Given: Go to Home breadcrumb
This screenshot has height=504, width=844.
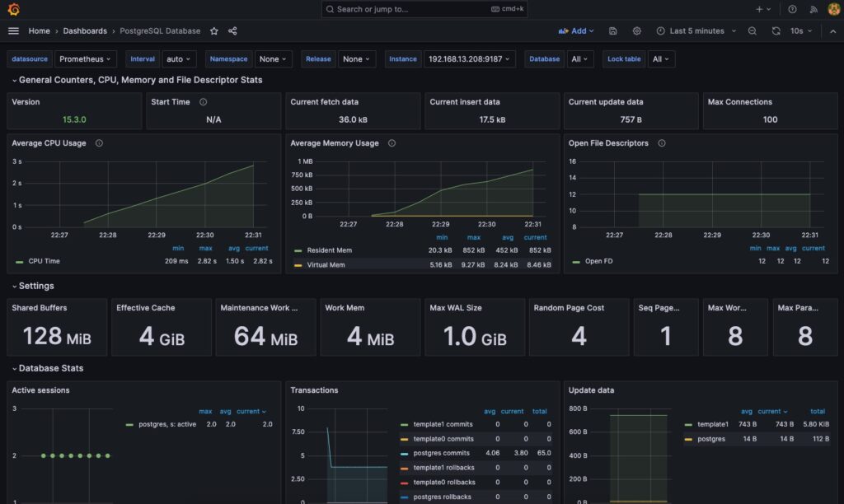Looking at the screenshot, I should point(40,31).
